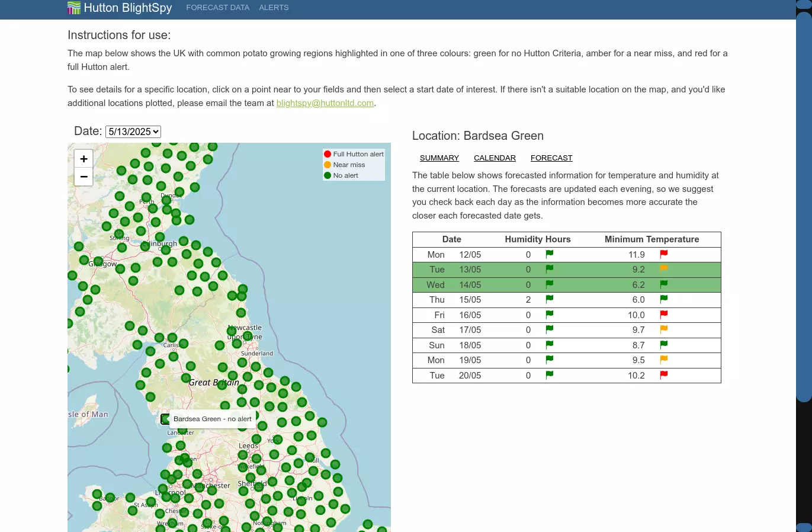Click the Hutton BlightSpy title link
This screenshot has height=532, width=812.
point(128,8)
